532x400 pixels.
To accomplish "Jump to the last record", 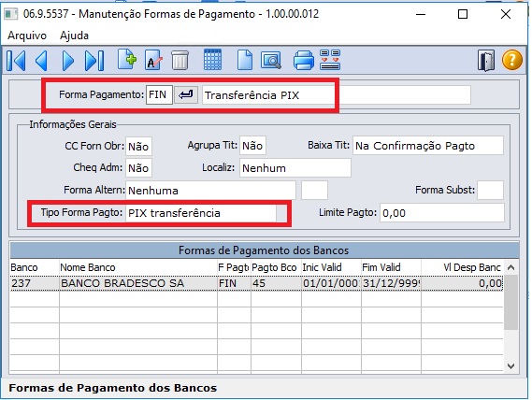I will (94, 61).
